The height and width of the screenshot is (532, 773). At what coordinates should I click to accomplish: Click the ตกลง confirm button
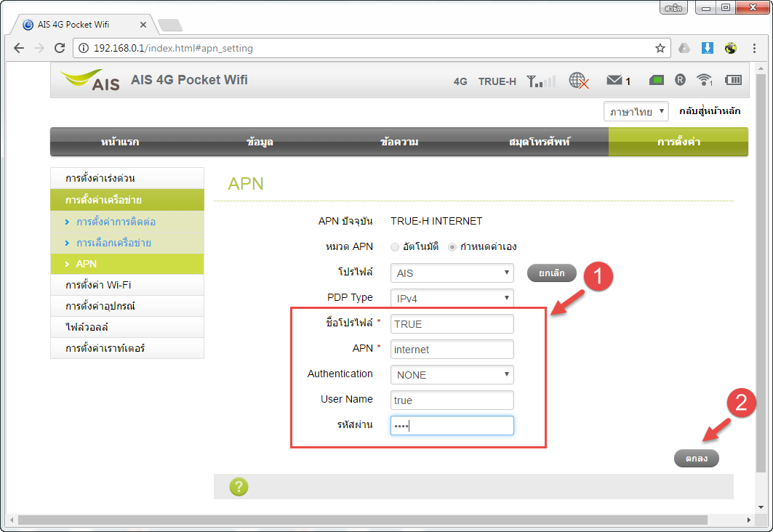(696, 458)
